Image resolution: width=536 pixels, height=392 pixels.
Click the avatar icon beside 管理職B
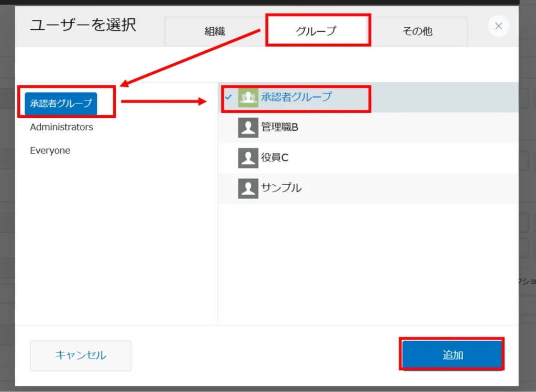tap(248, 127)
